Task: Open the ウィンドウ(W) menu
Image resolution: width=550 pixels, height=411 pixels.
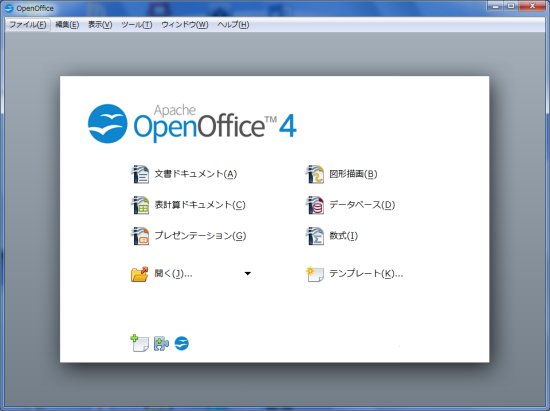Action: pos(185,25)
